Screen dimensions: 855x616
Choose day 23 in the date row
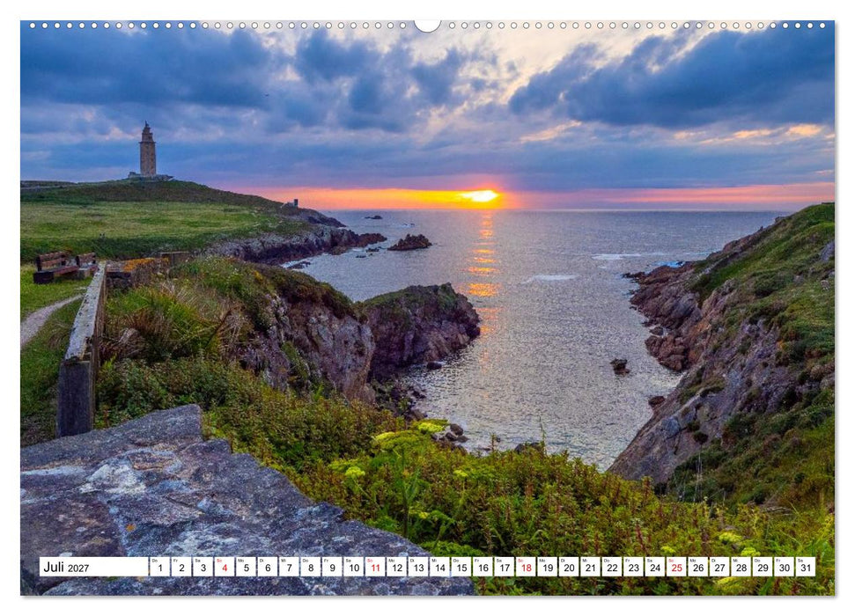click(634, 567)
